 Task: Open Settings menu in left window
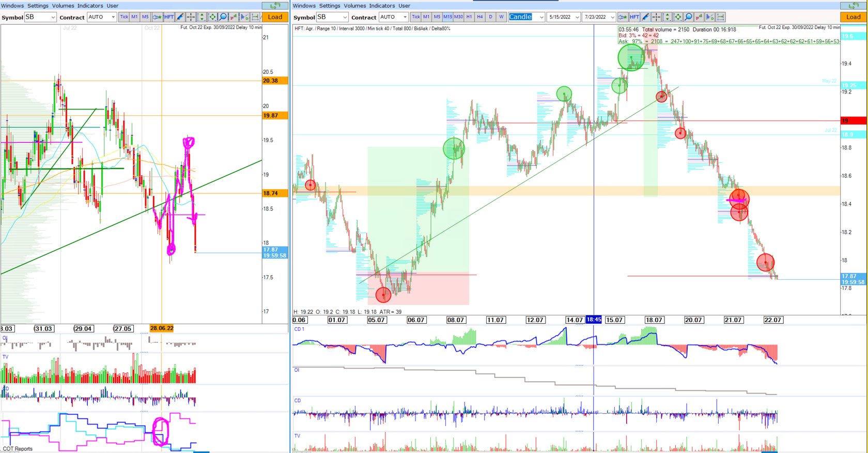(x=38, y=6)
